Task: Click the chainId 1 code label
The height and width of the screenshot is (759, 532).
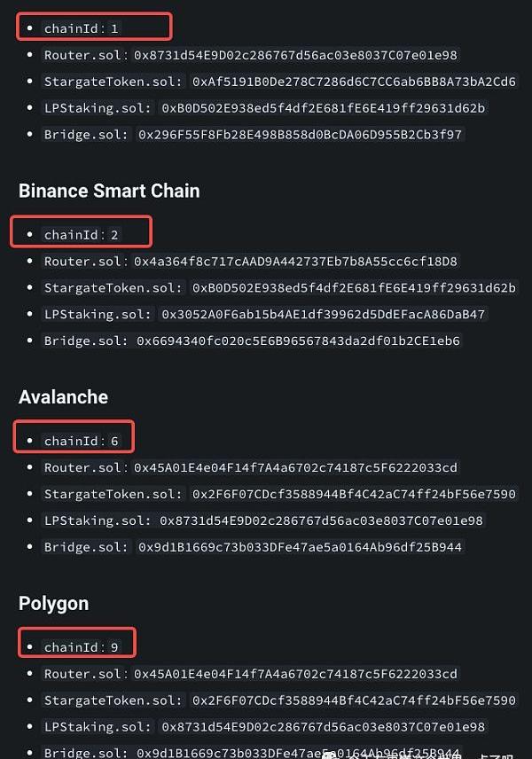Action: click(x=82, y=28)
